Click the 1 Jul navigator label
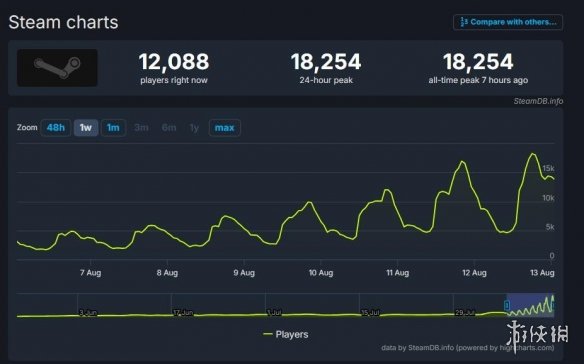This screenshot has width=584, height=364. pyautogui.click(x=274, y=313)
